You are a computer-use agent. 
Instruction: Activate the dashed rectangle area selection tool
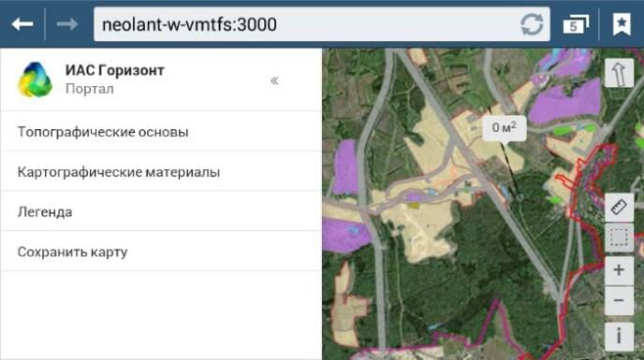pos(619,238)
